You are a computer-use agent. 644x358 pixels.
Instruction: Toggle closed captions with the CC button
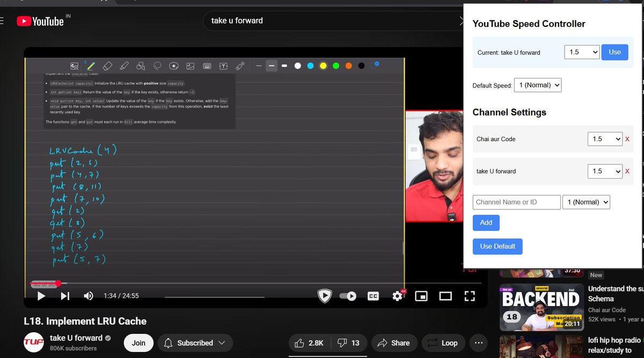373,296
